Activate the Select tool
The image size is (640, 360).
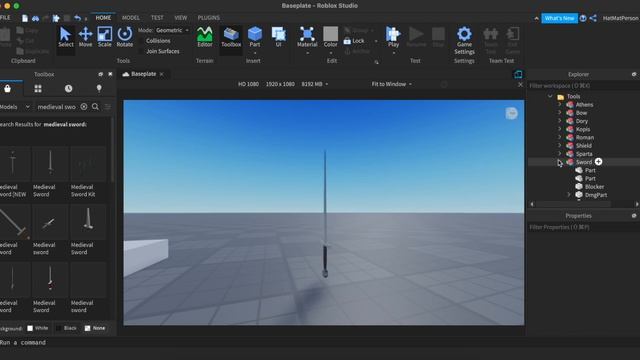[x=65, y=37]
